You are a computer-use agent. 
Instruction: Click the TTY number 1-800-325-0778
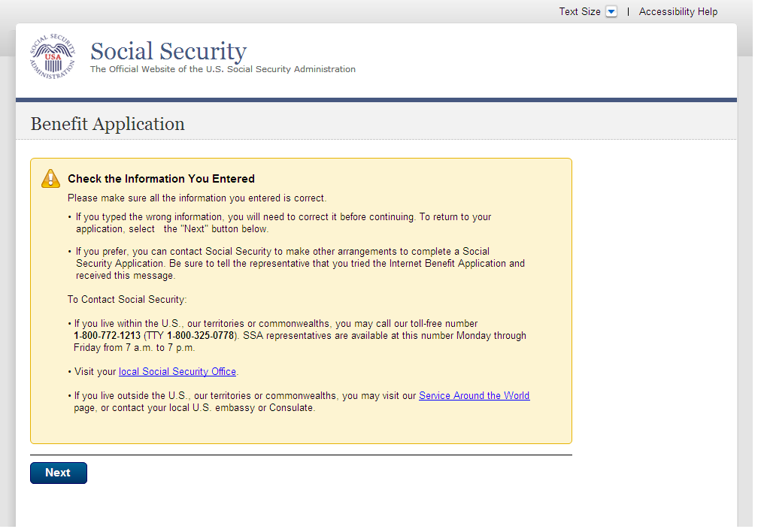tap(200, 336)
